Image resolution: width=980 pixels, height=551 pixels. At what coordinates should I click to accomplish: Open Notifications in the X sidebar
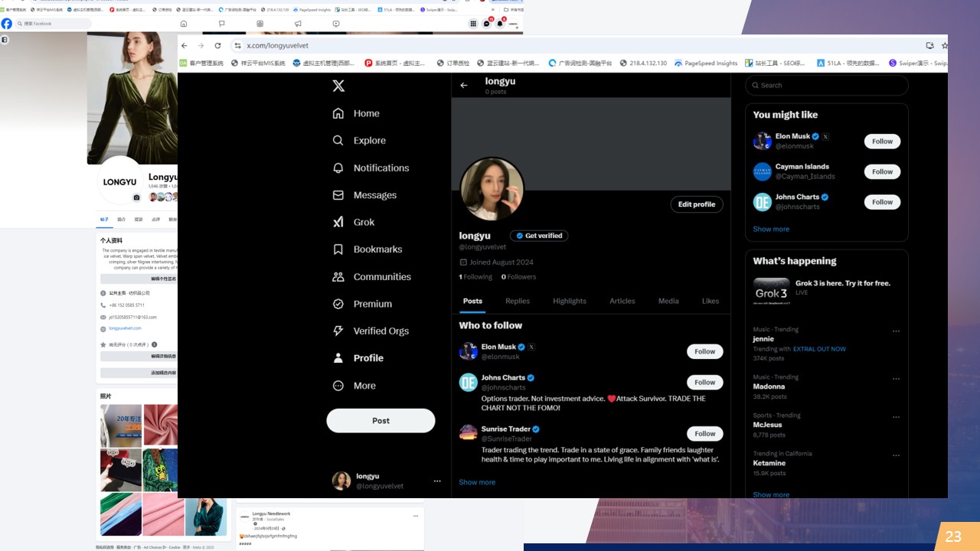pyautogui.click(x=371, y=168)
